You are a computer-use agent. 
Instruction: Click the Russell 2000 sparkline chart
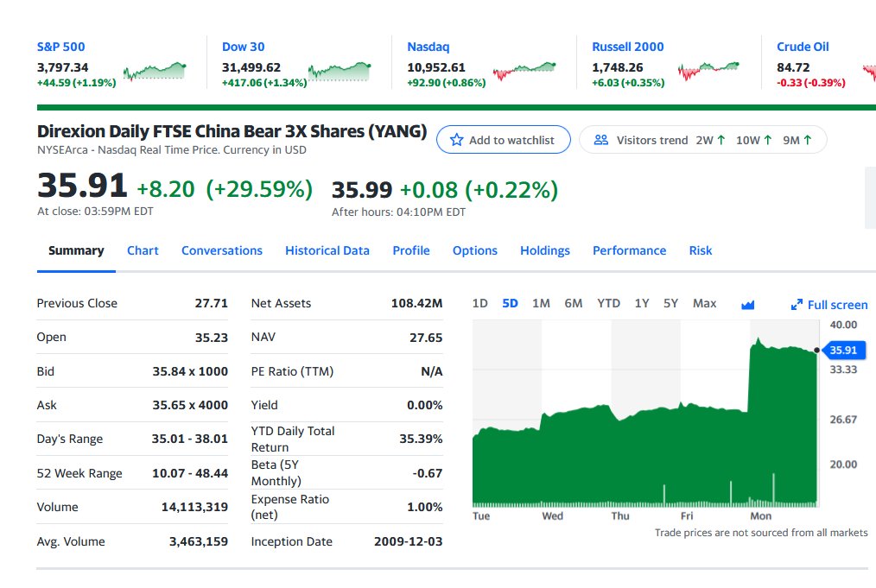coord(709,71)
